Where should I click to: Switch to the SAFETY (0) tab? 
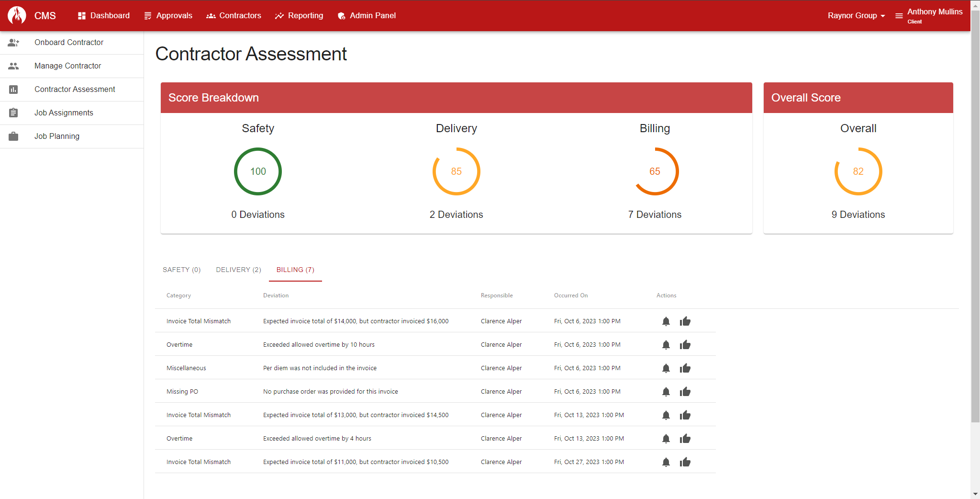[x=181, y=270]
